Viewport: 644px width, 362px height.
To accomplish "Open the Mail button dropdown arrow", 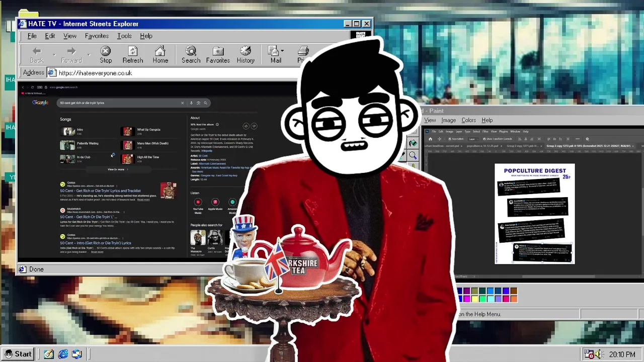I will [x=282, y=51].
